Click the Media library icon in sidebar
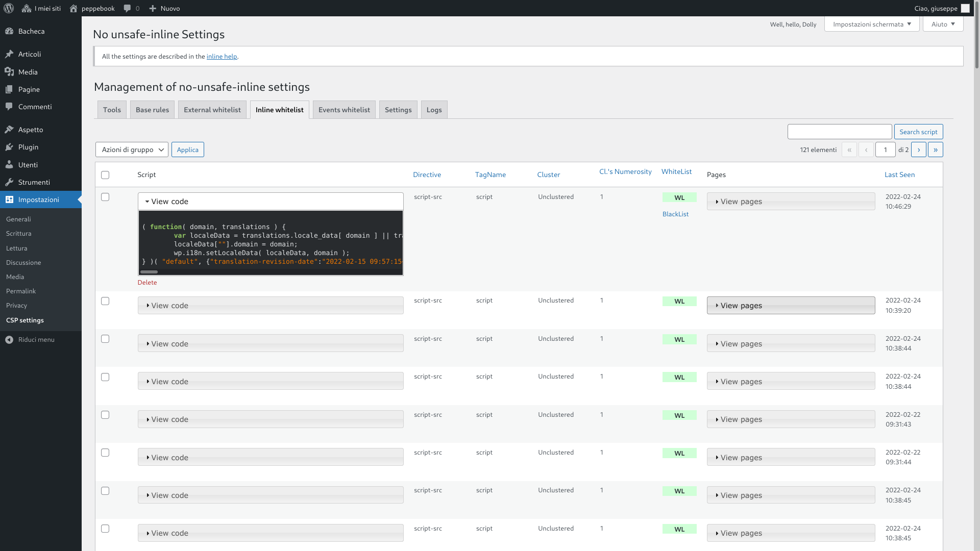The height and width of the screenshot is (551, 980). [9, 72]
